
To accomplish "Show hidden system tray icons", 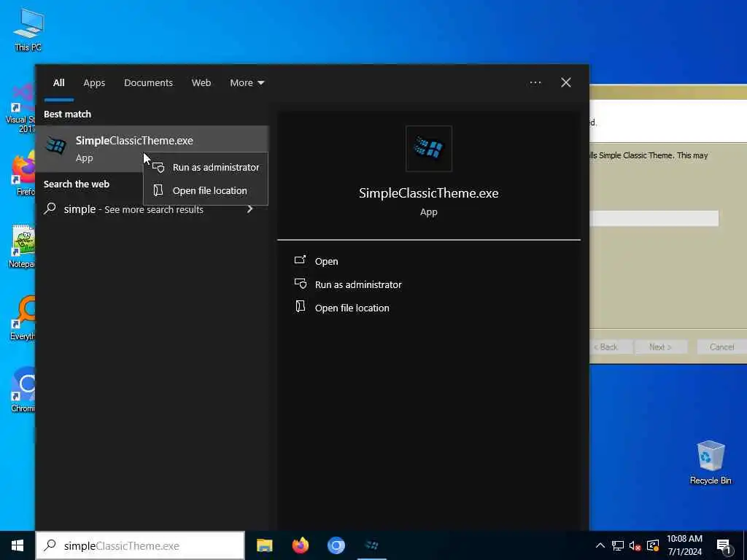I will 600,545.
